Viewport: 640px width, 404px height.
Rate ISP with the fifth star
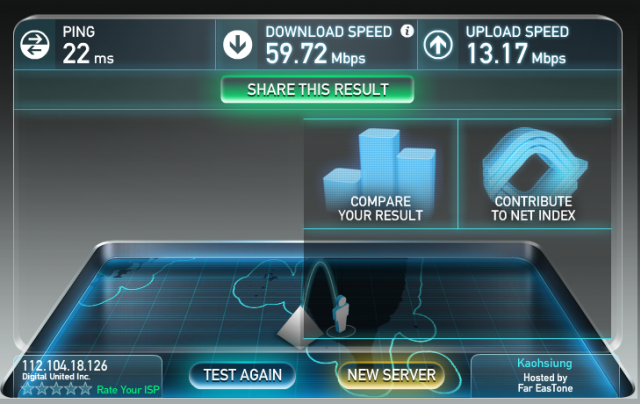point(85,389)
